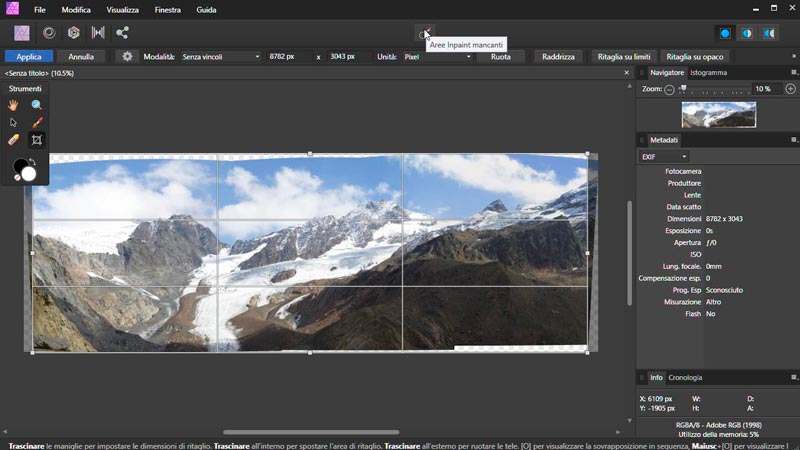Click the vertical canvas scrollbar
This screenshot has height=450, width=800.
tap(630, 253)
